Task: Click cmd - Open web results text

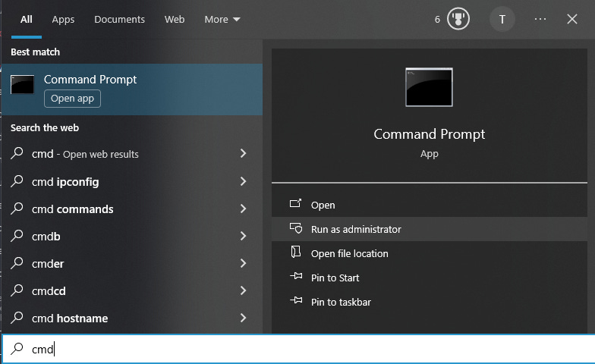Action: [x=85, y=154]
